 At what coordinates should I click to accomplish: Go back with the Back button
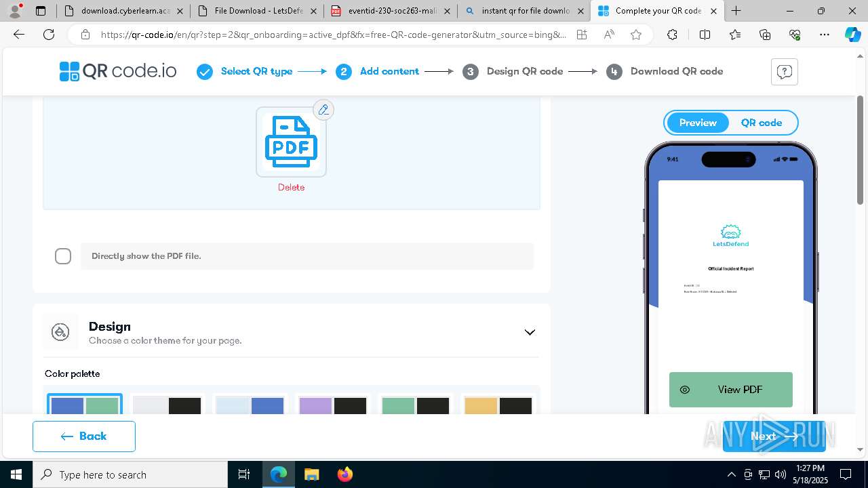click(84, 436)
